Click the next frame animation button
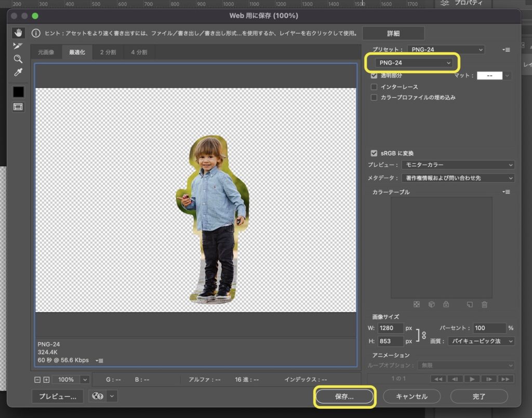Image resolution: width=532 pixels, height=418 pixels. [x=488, y=379]
